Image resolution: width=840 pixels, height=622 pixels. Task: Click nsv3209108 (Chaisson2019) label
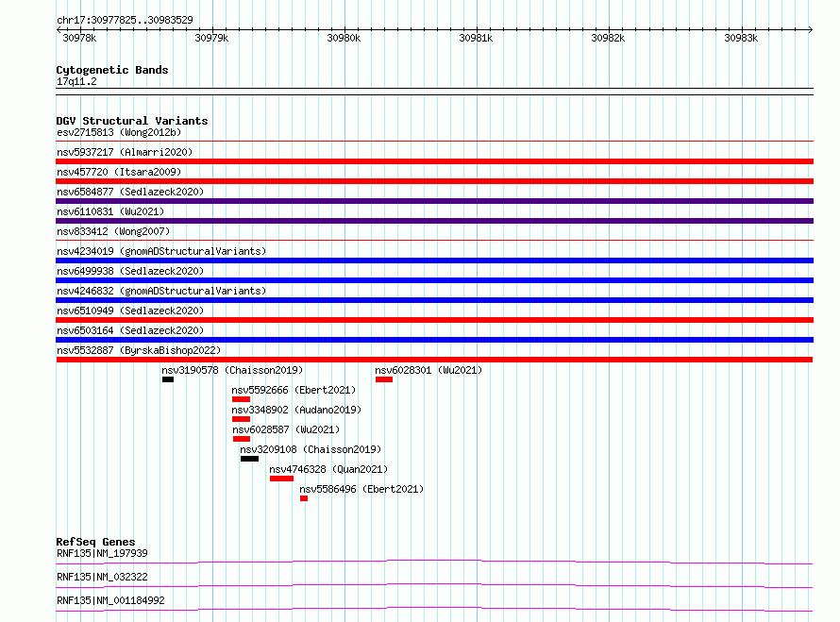311,449
